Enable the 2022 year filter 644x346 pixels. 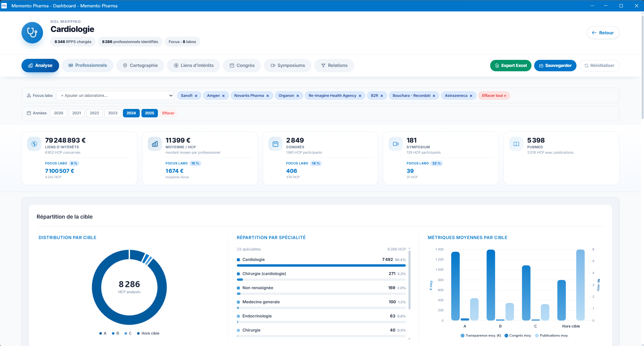(94, 113)
